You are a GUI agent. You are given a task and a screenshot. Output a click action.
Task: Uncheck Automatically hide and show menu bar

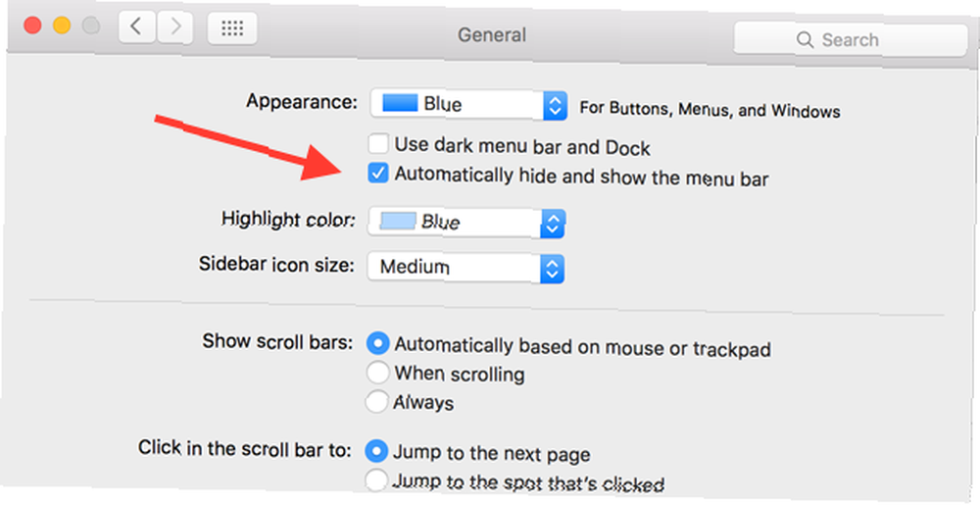tap(378, 174)
